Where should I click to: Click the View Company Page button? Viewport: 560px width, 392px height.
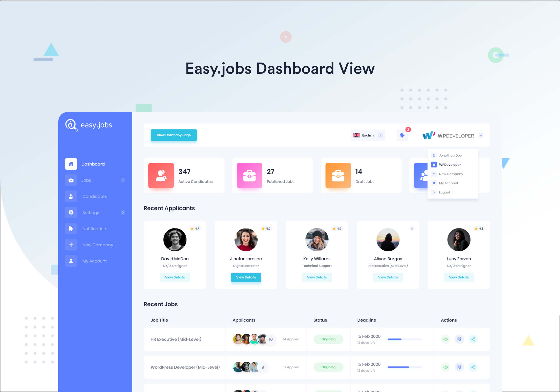click(x=174, y=135)
